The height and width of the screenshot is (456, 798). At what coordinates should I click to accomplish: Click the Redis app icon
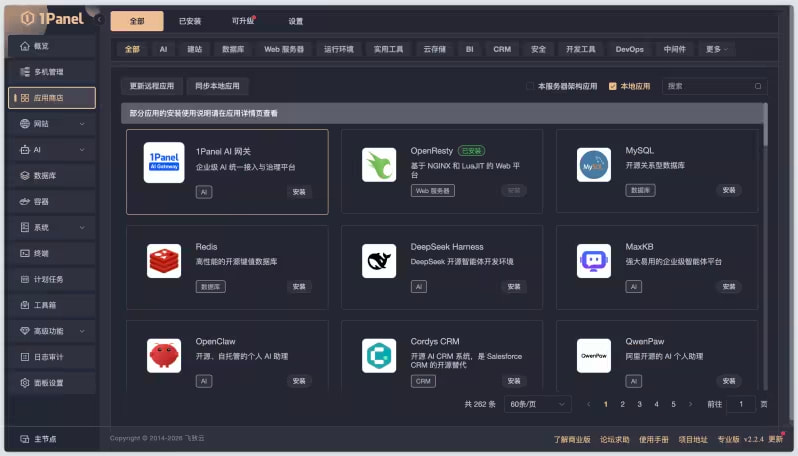pyautogui.click(x=164, y=261)
